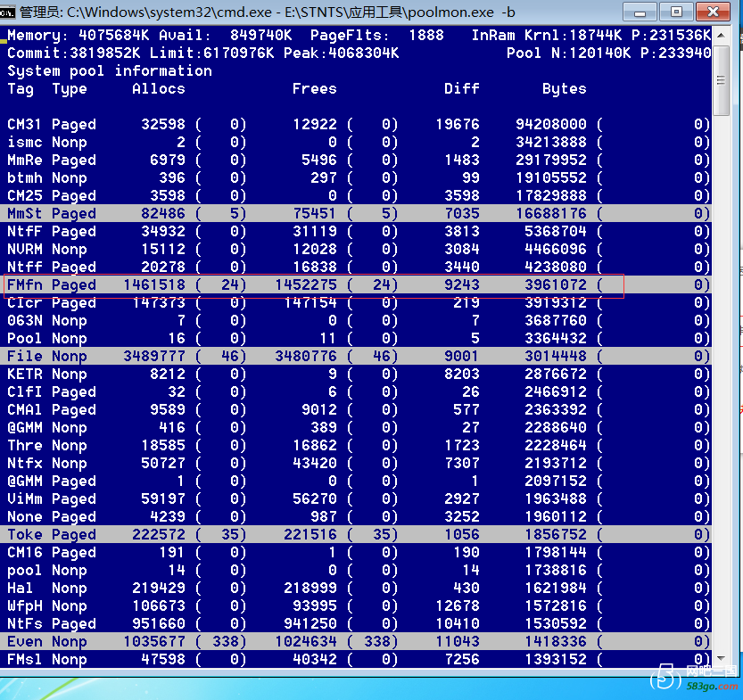Click the highlighted MmSt tag
The width and height of the screenshot is (743, 700).
coord(25,214)
